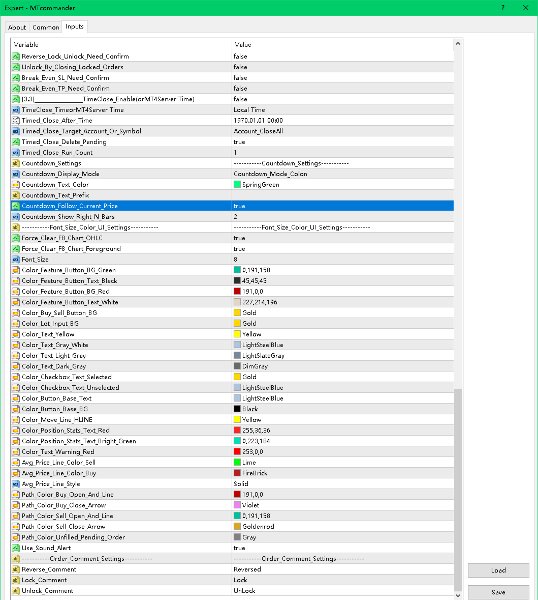Click the scrollbar up arrow
This screenshot has width=538, height=600.
(x=458, y=44)
